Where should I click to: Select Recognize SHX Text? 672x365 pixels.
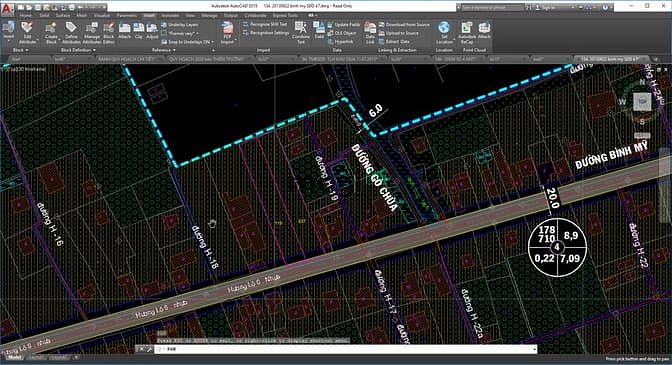pos(265,24)
